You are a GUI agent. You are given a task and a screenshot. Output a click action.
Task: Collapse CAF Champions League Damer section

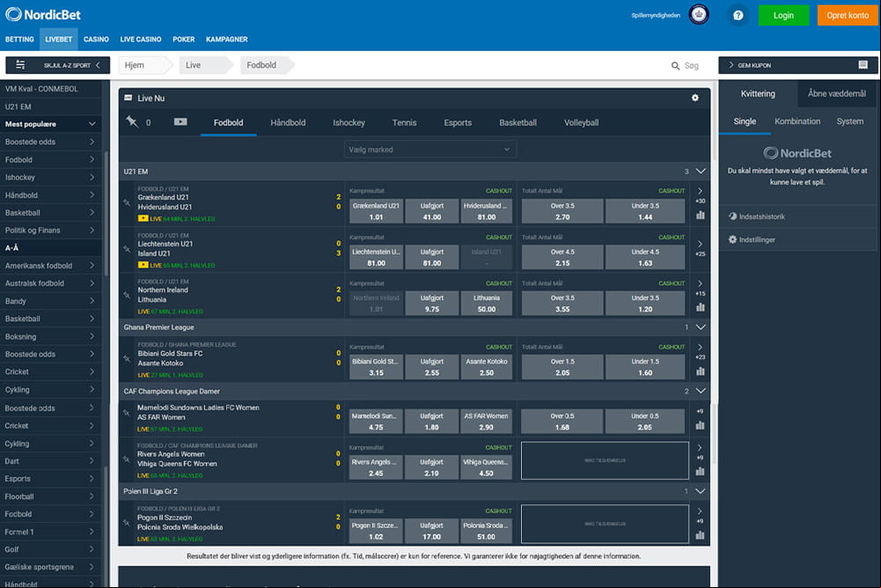pos(700,391)
